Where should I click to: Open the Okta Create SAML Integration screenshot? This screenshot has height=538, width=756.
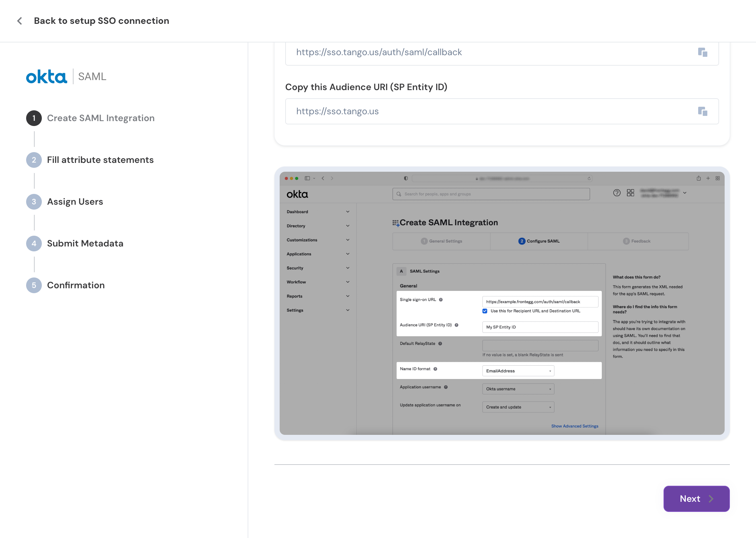pyautogui.click(x=502, y=303)
